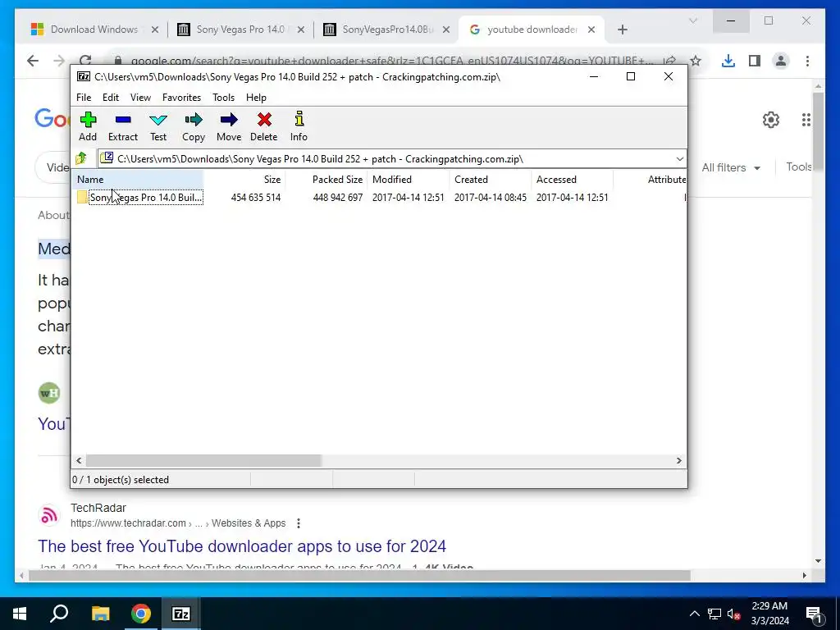
Task: Open a new Chrome tab
Action: [x=622, y=30]
